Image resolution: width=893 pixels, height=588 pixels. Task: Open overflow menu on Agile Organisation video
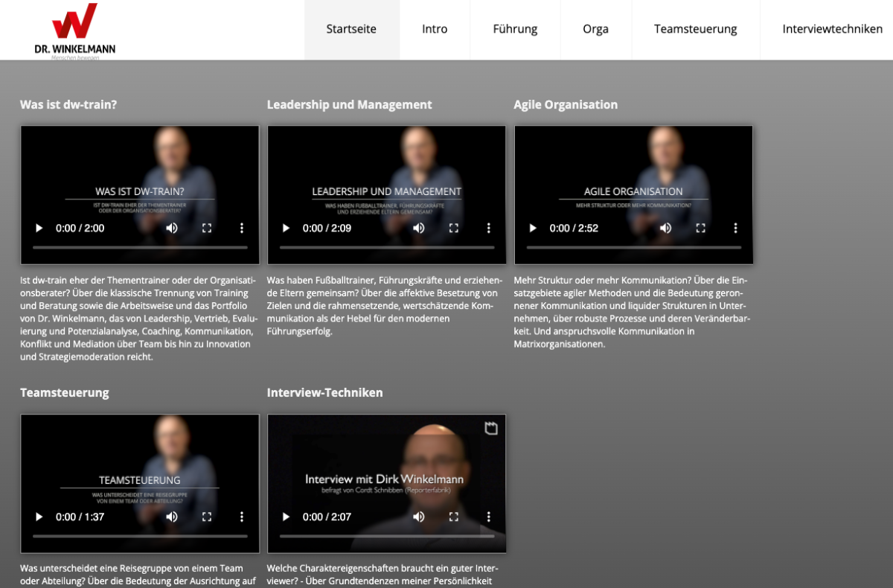point(735,229)
